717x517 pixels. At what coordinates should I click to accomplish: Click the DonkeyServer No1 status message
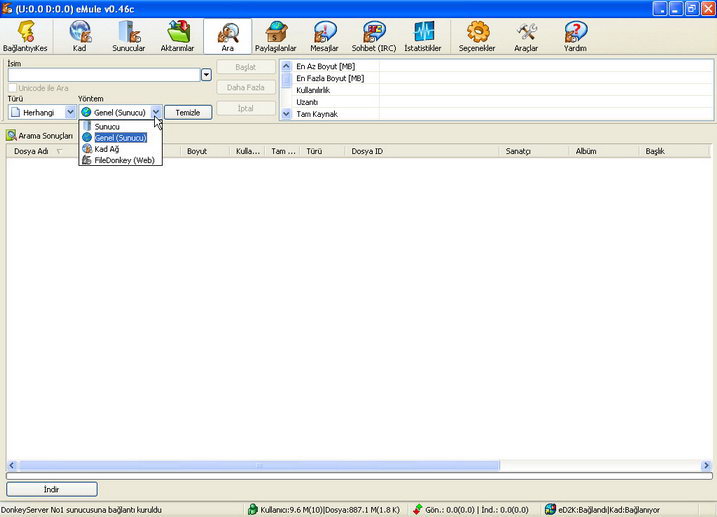pyautogui.click(x=81, y=510)
